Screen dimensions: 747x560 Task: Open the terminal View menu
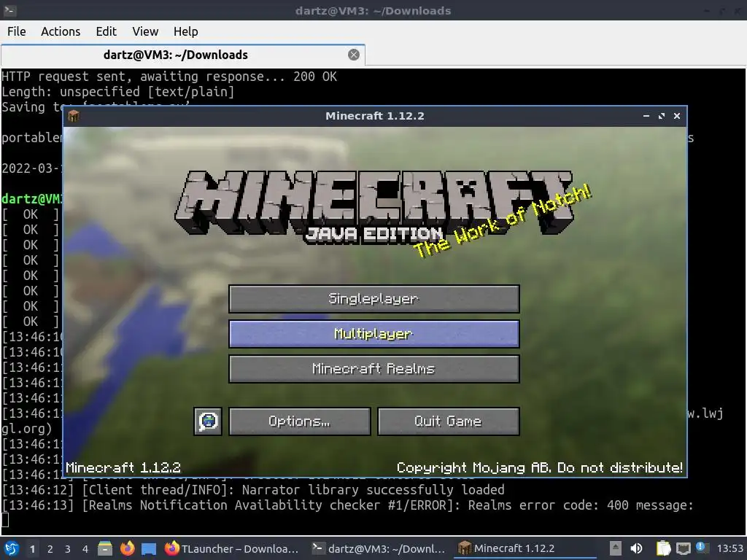point(145,31)
